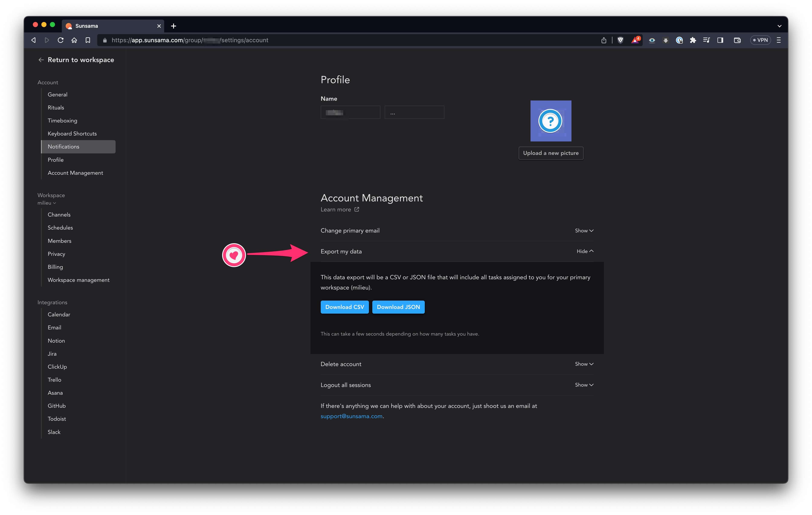
Task: Click the Download JSON button
Action: pos(398,307)
